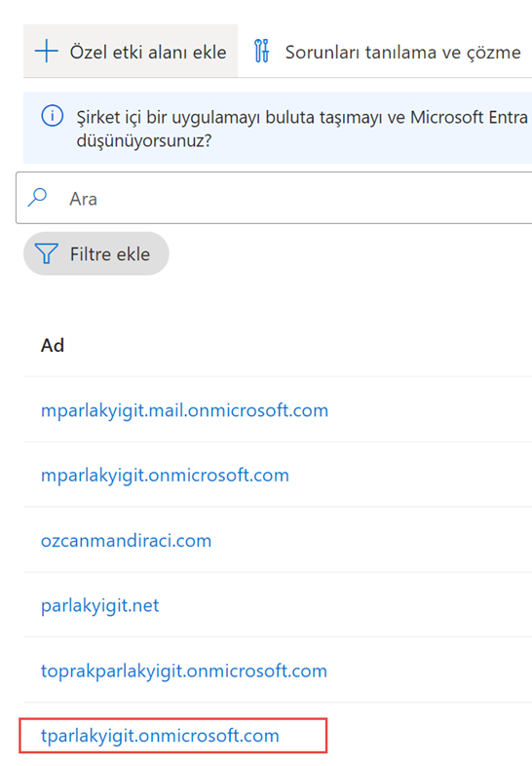
Task: Sort by the 'Ad' column header
Action: 53,345
